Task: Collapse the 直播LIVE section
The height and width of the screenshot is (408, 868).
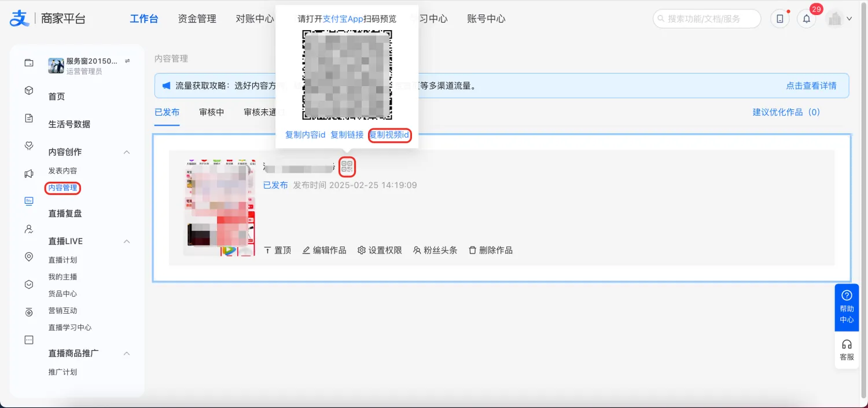Action: tap(127, 241)
